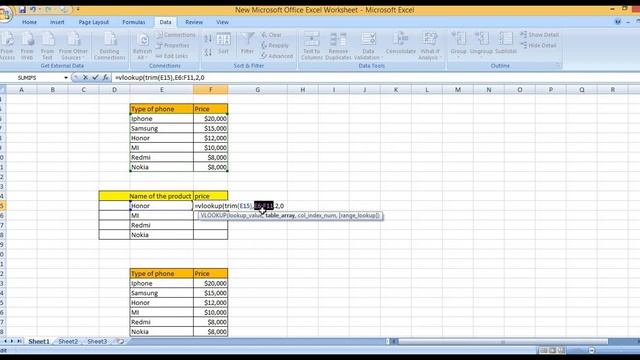640x360 pixels.
Task: Open the View ribbon tab
Action: point(222,22)
